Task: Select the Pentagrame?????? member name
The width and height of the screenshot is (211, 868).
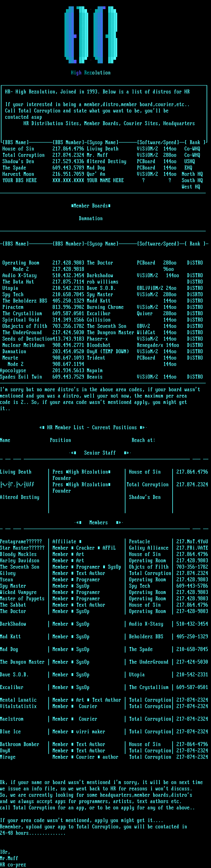Action: coord(21,542)
